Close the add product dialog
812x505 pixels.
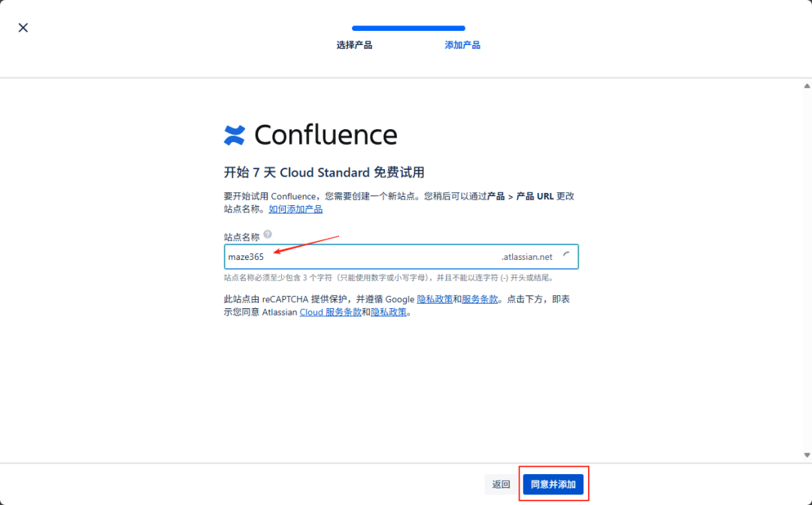tap(23, 27)
